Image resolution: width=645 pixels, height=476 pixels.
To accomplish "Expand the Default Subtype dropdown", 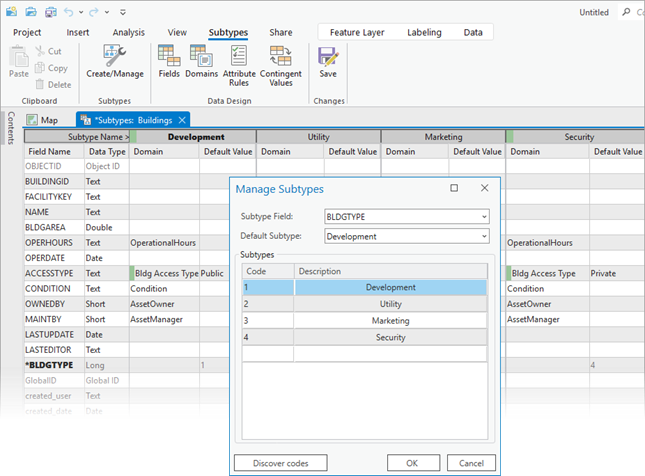I will (484, 236).
